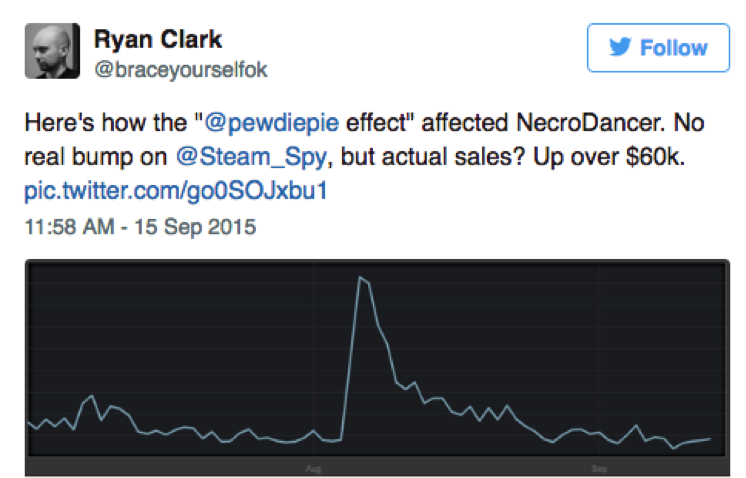Click the gray axis bar below the chart
The image size is (746, 478).
pyautogui.click(x=377, y=467)
